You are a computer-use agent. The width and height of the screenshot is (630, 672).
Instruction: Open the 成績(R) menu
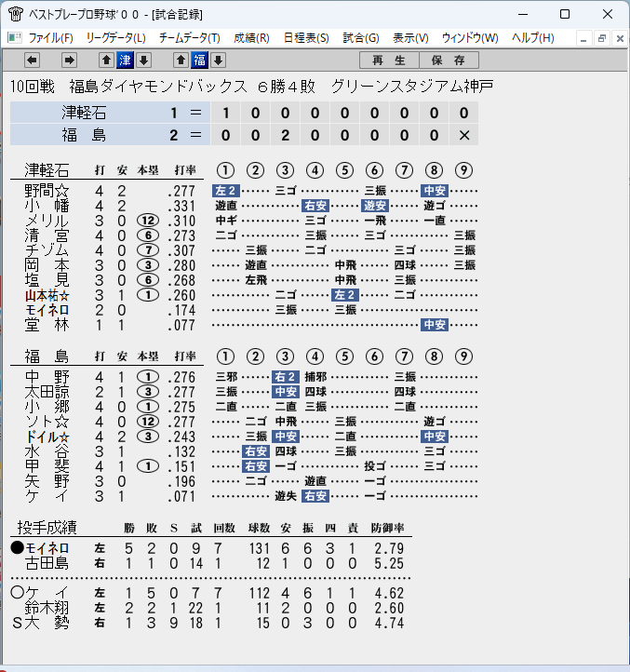coord(251,38)
